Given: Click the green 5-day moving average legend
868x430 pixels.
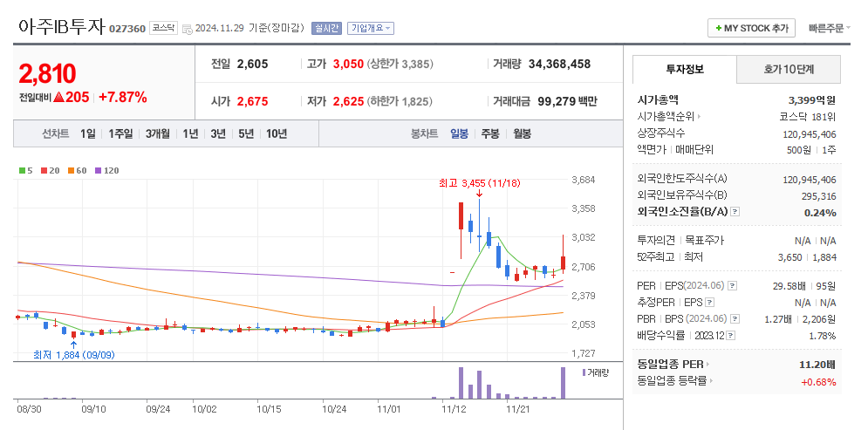Looking at the screenshot, I should (25, 170).
